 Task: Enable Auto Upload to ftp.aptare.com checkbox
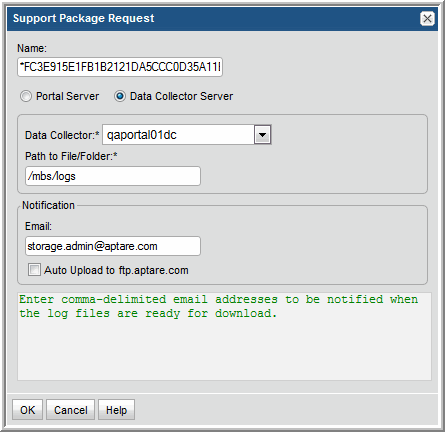click(34, 270)
